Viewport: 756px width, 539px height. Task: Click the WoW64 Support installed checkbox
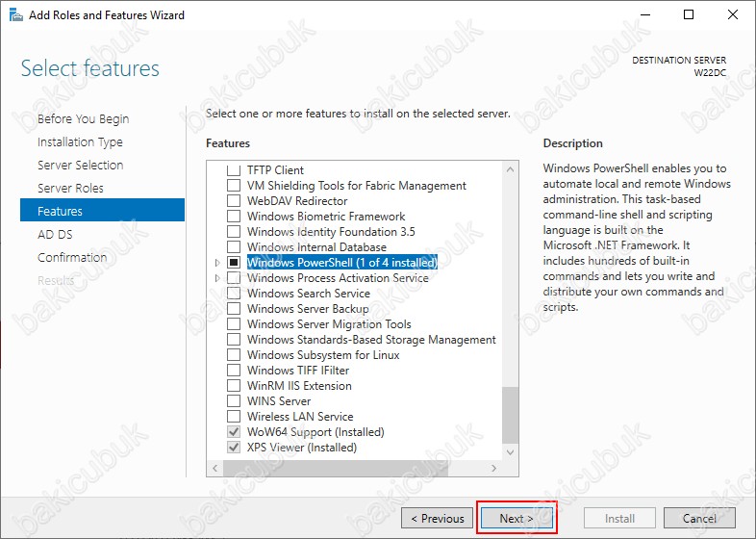(x=234, y=432)
